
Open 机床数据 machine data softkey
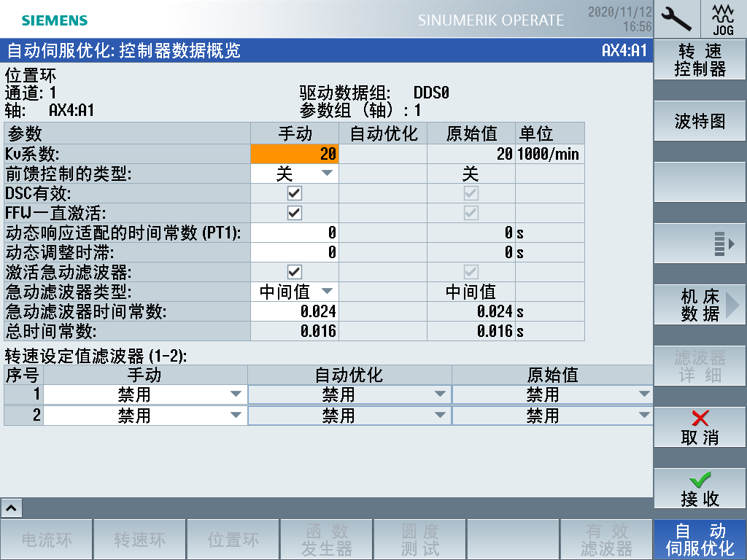pos(700,305)
